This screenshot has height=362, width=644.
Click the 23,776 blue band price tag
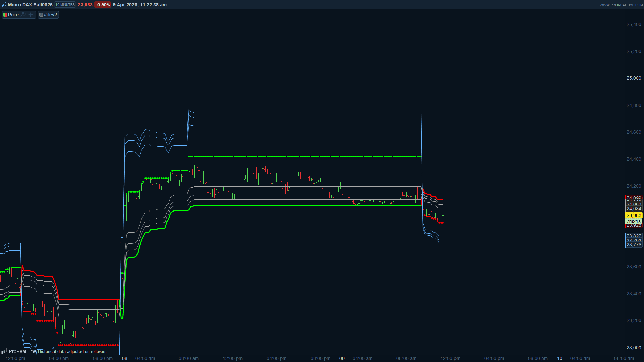pos(634,245)
